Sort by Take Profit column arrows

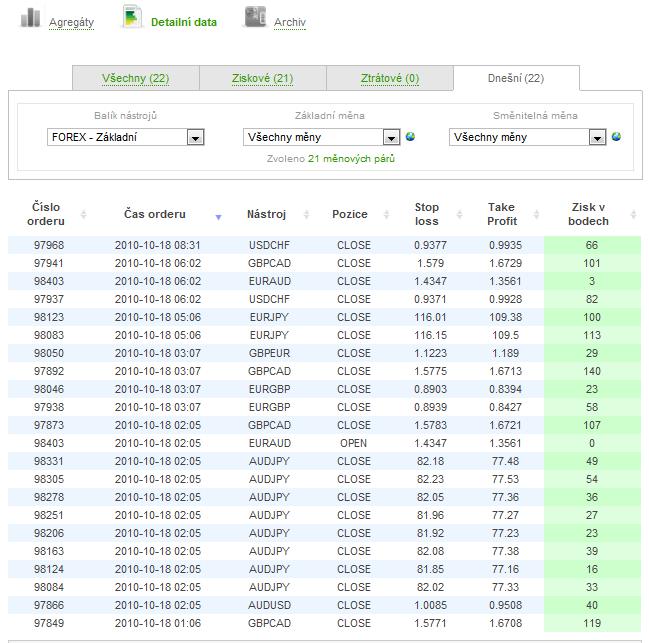click(536, 214)
